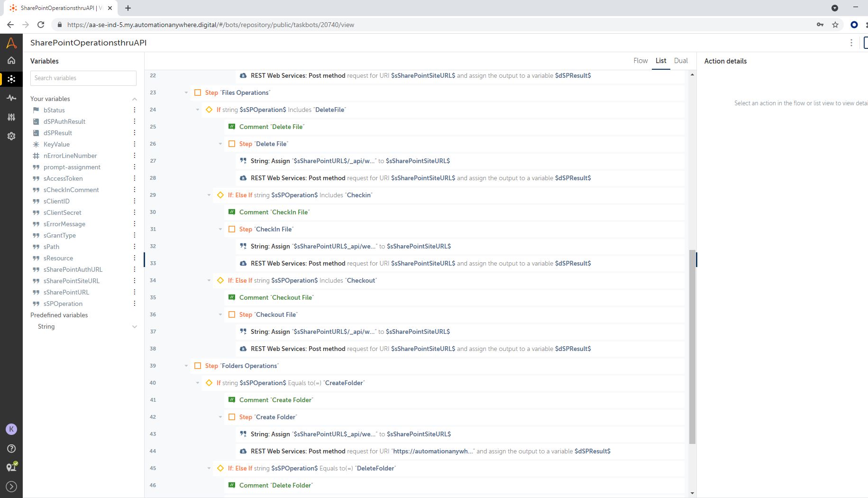Expand sidebar with bottom arrow button

pyautogui.click(x=11, y=487)
